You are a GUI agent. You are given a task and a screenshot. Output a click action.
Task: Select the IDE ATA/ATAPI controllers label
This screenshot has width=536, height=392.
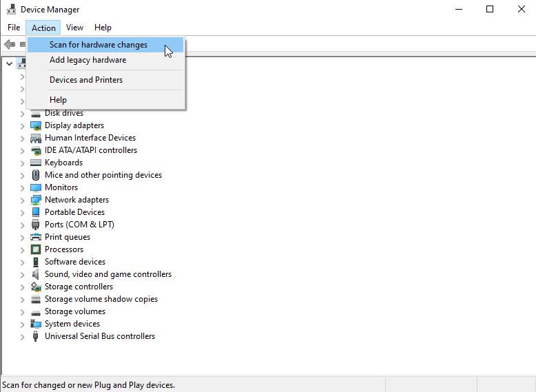tap(90, 150)
